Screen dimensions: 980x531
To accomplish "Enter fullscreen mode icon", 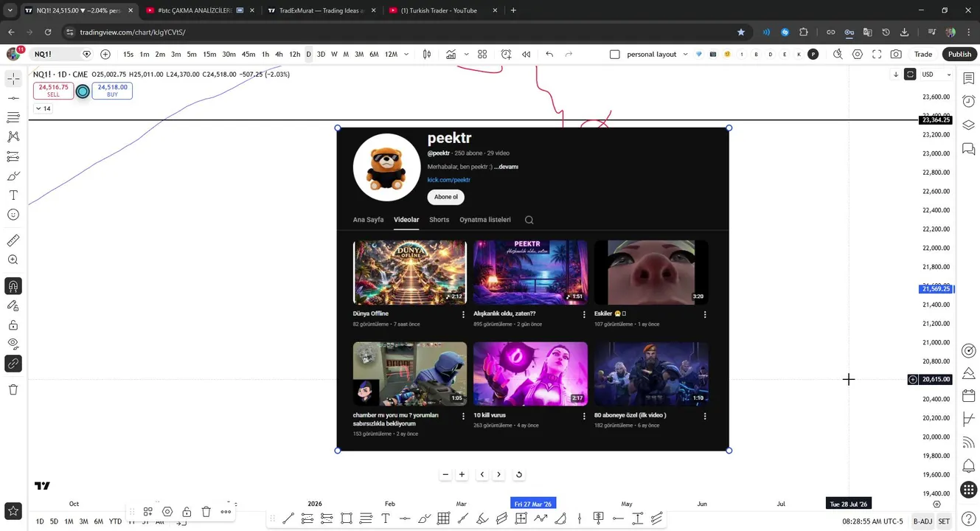I will click(877, 54).
